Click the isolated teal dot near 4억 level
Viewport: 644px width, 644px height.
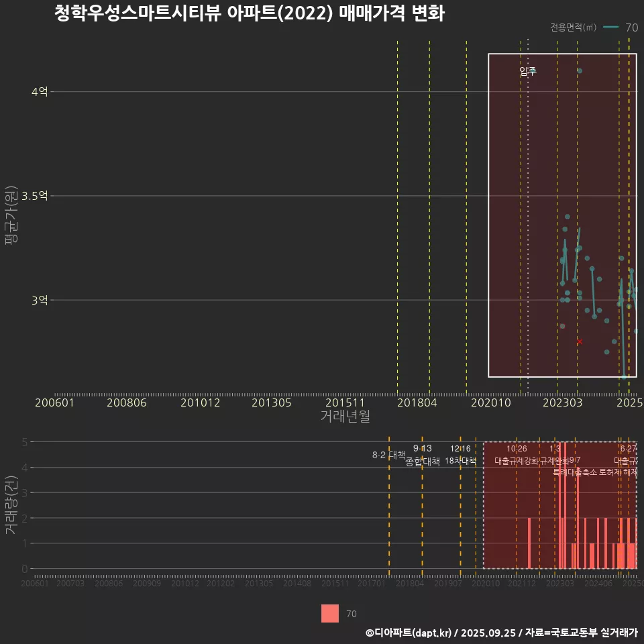point(580,70)
